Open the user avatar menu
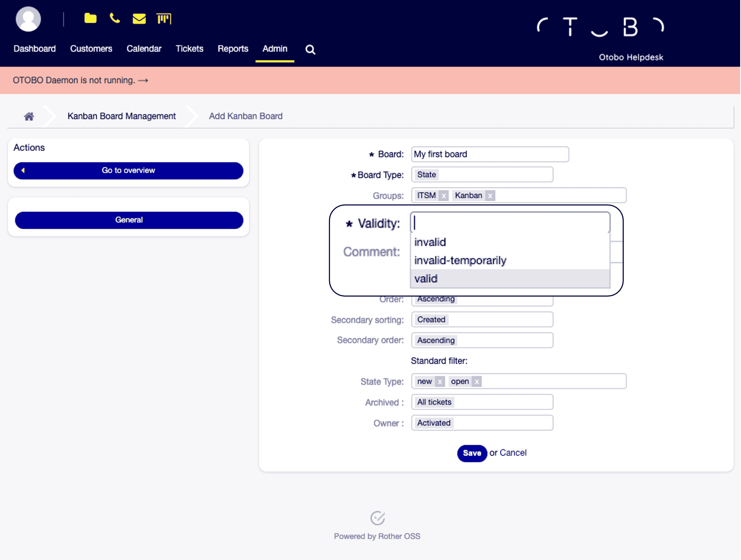This screenshot has width=741, height=560. (28, 19)
